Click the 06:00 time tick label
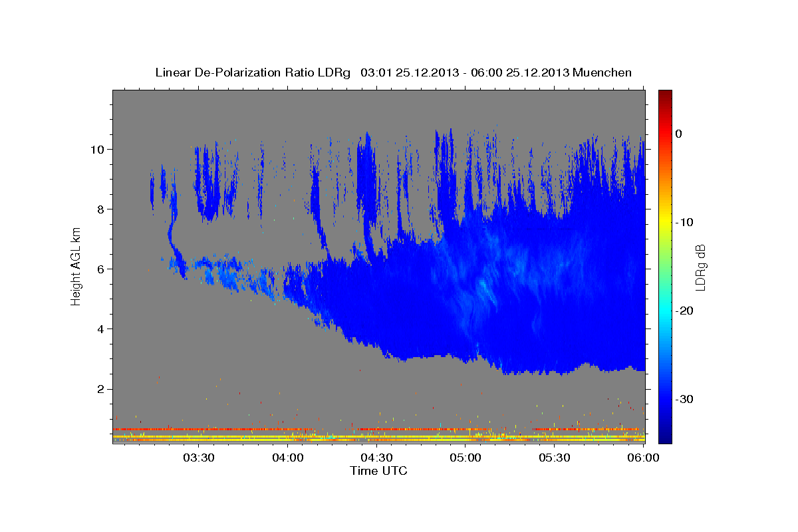This screenshot has height=532, width=798. pos(643,458)
